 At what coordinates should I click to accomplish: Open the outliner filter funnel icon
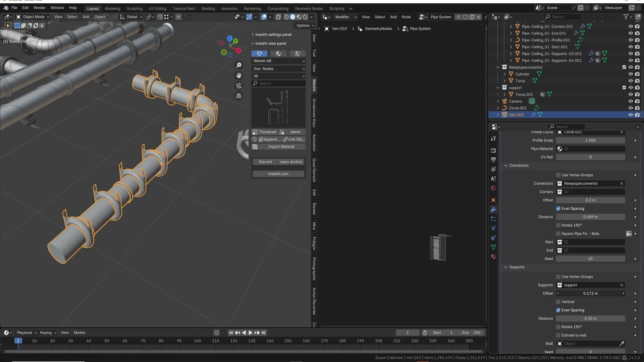626,17
